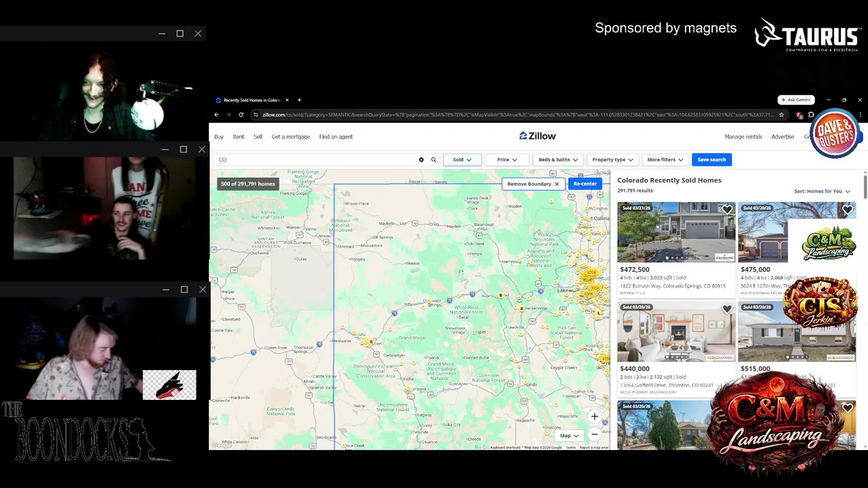Screen dimensions: 868x488
Task: Open the Rent menu
Action: click(x=239, y=137)
